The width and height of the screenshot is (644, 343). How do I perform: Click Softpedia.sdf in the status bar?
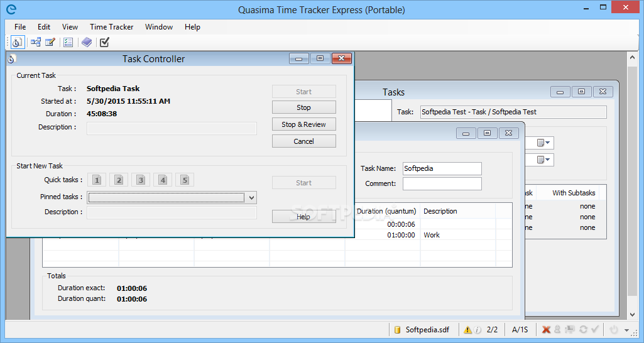pyautogui.click(x=427, y=330)
